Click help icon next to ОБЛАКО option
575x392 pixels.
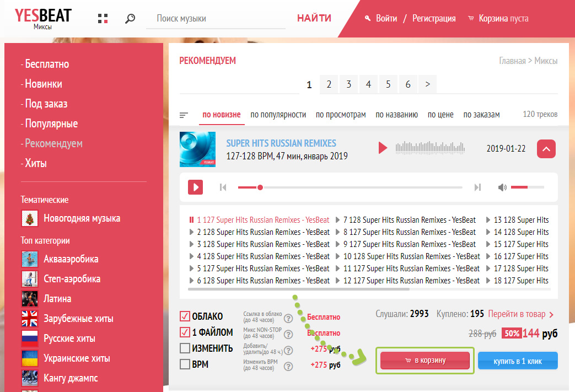pos(288,318)
